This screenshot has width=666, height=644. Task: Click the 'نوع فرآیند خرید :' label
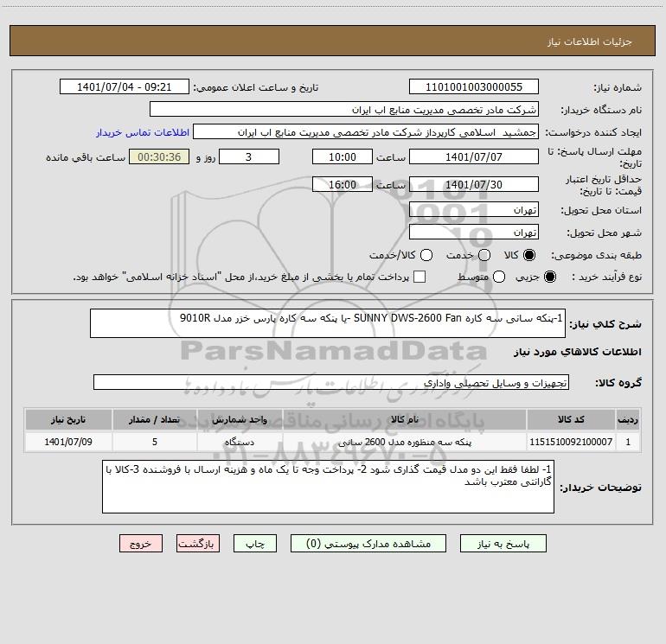pos(606,277)
